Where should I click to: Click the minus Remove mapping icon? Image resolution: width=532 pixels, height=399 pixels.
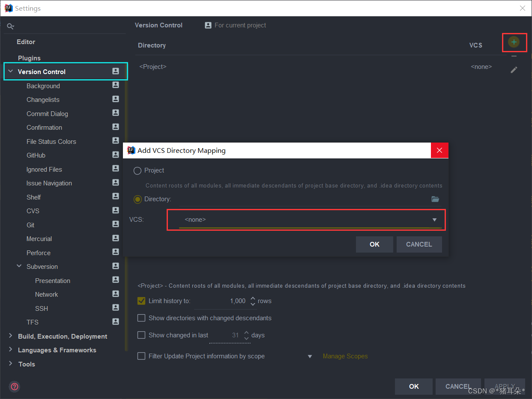[x=514, y=56]
